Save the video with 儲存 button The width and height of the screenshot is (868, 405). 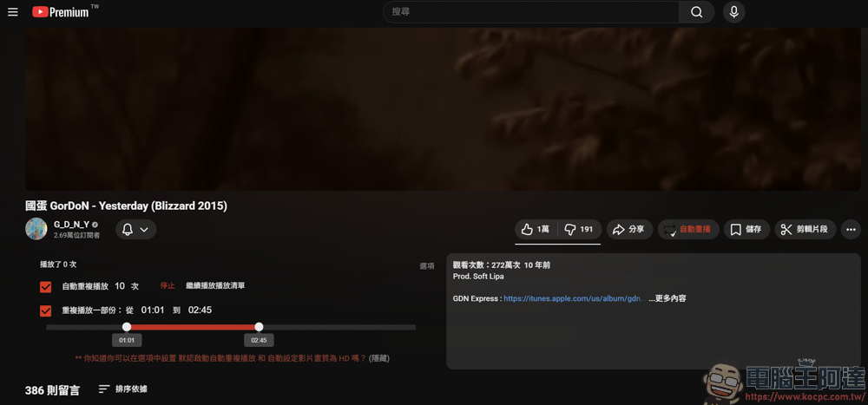(746, 230)
